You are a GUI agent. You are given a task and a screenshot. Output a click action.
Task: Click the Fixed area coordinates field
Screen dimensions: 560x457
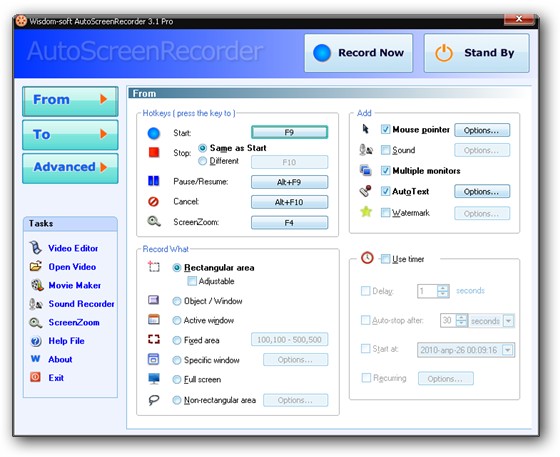pyautogui.click(x=289, y=340)
